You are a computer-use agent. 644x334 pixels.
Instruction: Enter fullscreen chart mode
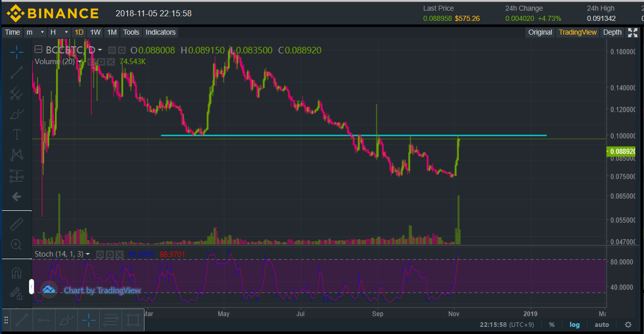[633, 33]
